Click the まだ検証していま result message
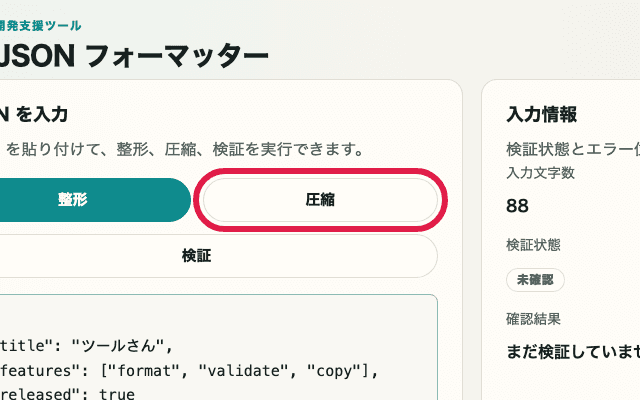The width and height of the screenshot is (640, 400). 573,351
